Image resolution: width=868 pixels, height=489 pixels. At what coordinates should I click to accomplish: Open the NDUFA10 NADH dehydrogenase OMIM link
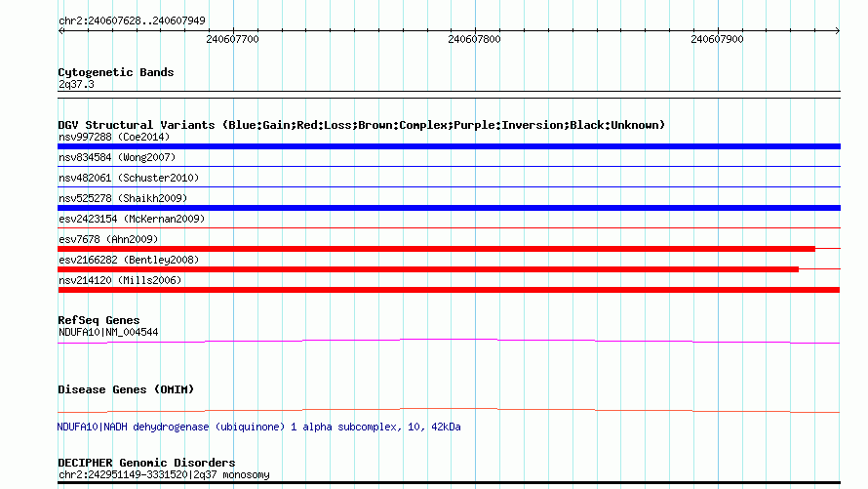coord(258,427)
